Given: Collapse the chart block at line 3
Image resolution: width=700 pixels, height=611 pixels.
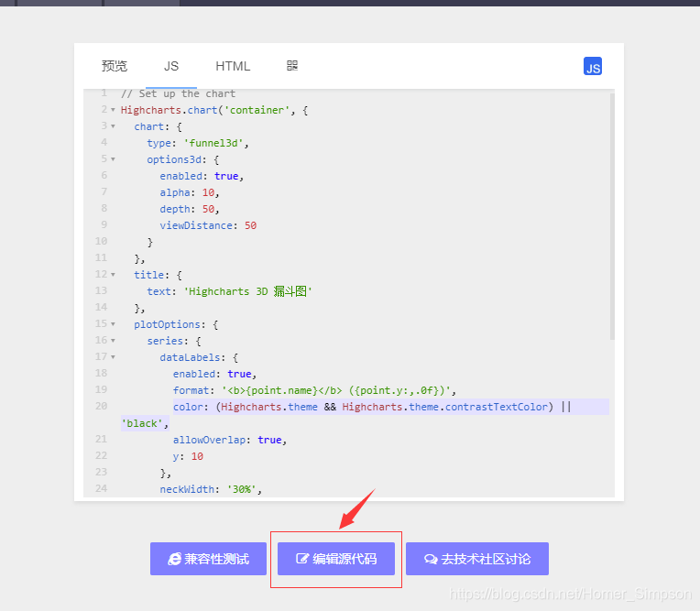Looking at the screenshot, I should pyautogui.click(x=113, y=126).
